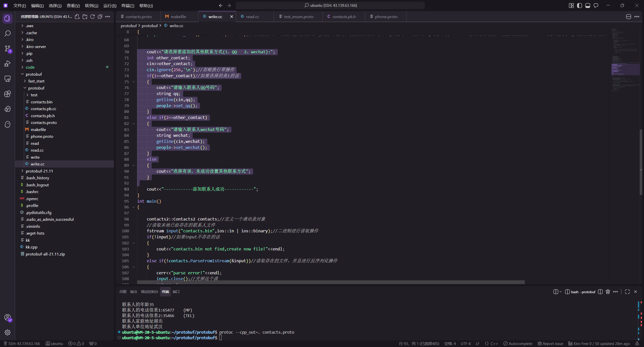The image size is (644, 347).
Task: Open Manage gear icon at bottom left
Action: (8, 332)
